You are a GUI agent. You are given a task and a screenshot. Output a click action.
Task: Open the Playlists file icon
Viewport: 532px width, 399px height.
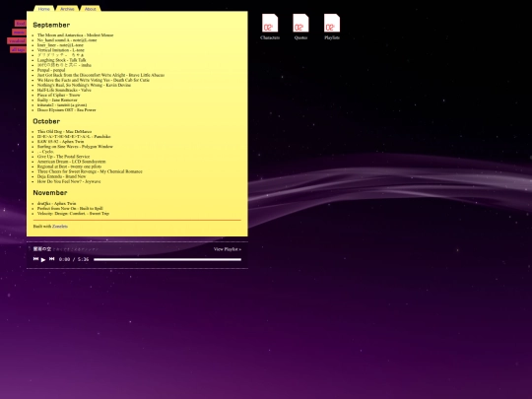click(x=332, y=23)
